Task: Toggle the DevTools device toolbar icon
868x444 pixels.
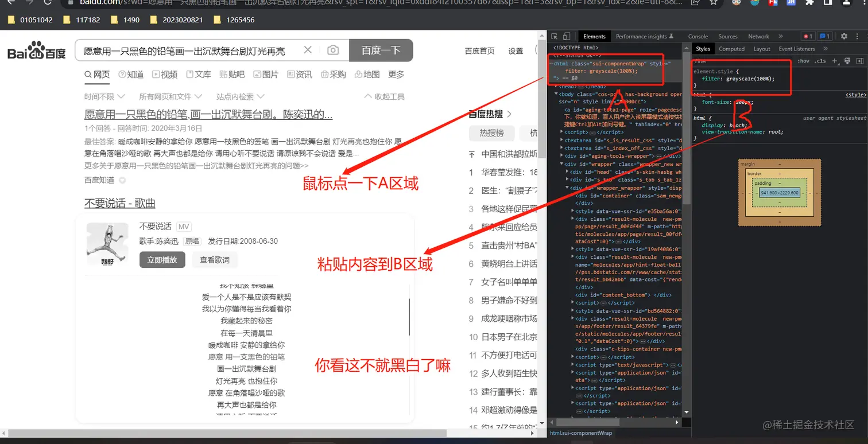Action: coord(567,36)
